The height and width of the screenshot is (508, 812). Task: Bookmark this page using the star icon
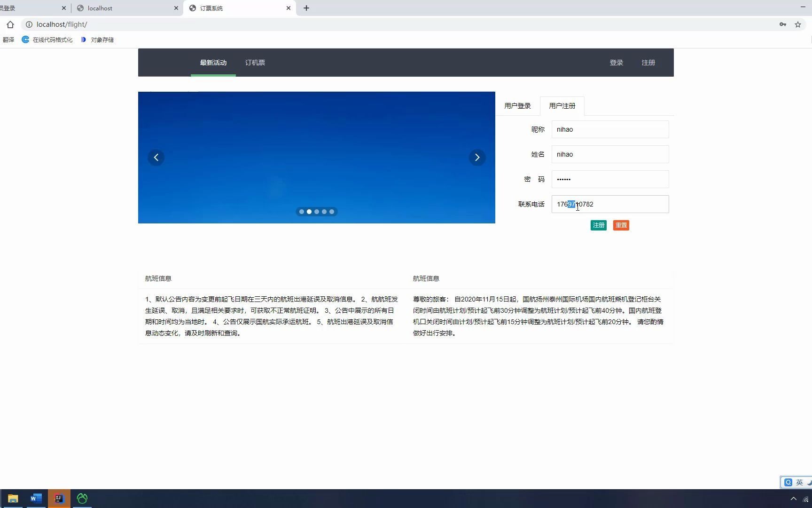[797, 24]
